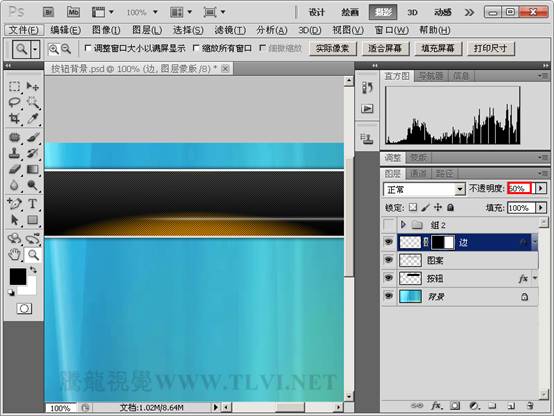Image resolution: width=554 pixels, height=416 pixels.
Task: Select the History Brush tool
Action: click(x=33, y=153)
